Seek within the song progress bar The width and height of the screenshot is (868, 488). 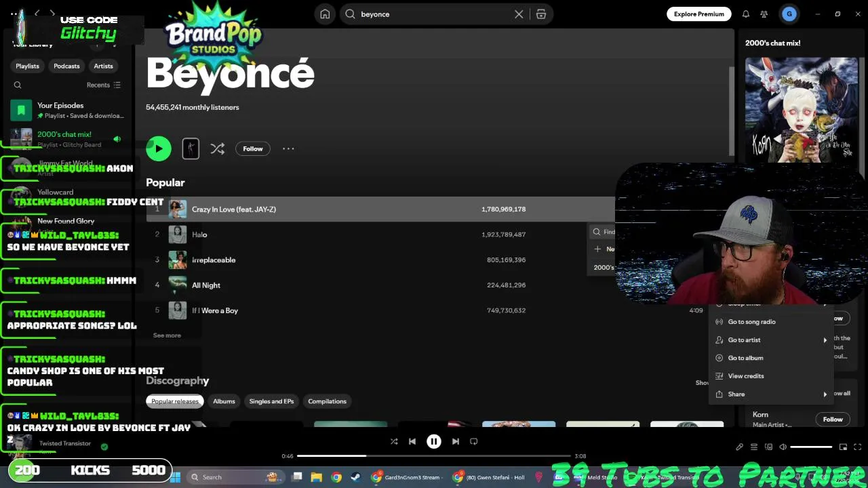434,456
